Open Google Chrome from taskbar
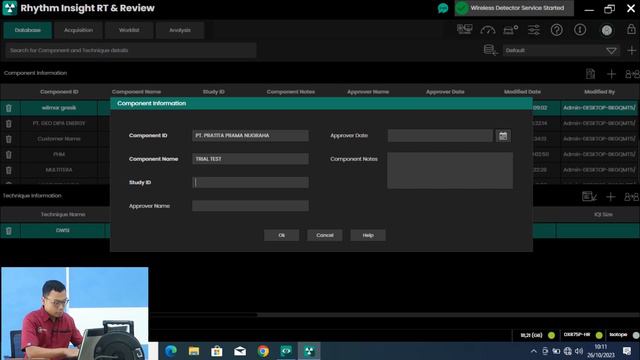The height and width of the screenshot is (360, 640). pyautogui.click(x=263, y=351)
